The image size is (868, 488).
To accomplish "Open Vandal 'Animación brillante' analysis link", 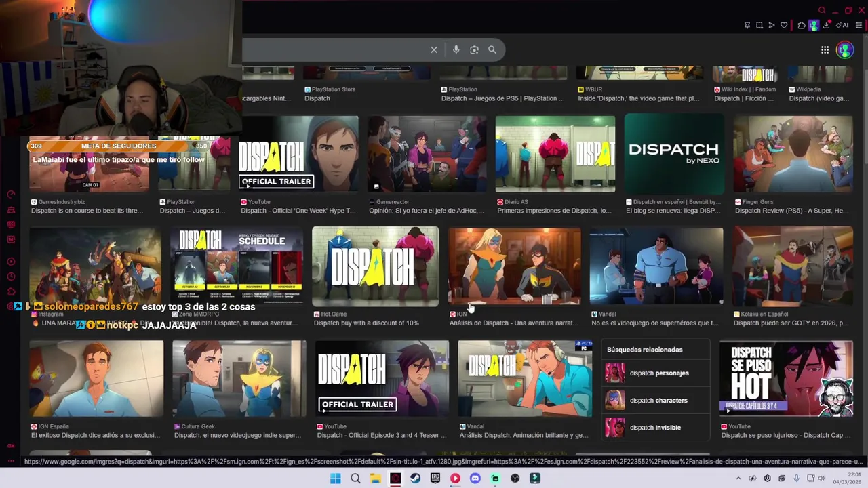I will click(x=524, y=435).
